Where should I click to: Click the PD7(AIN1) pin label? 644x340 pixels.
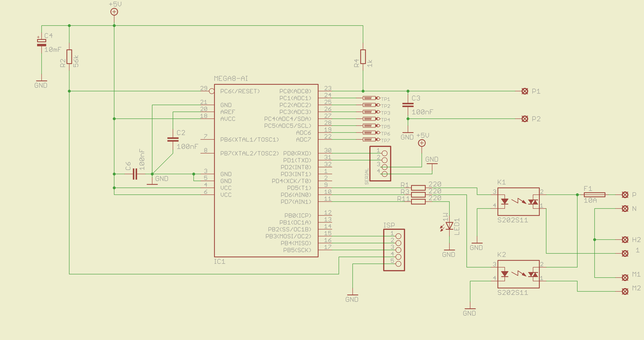(x=296, y=202)
